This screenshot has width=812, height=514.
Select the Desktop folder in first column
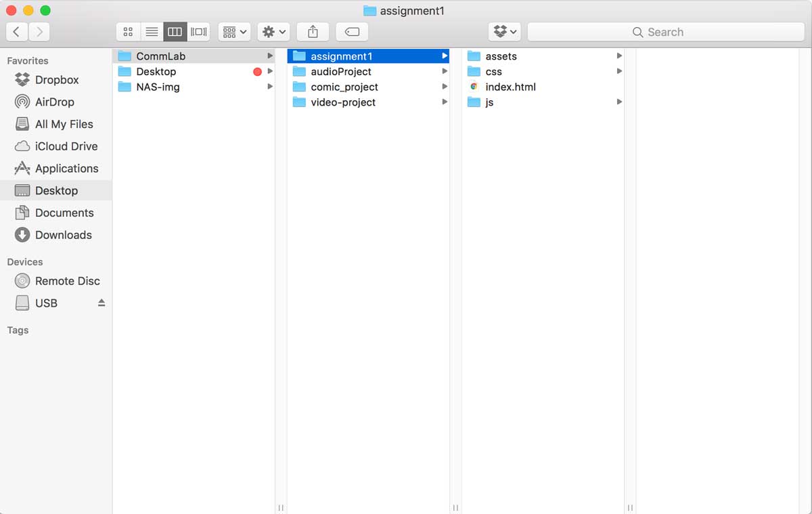point(194,72)
